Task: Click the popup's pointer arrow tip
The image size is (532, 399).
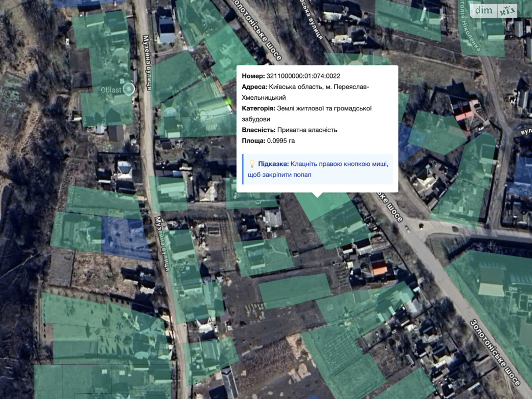Action: point(318,196)
